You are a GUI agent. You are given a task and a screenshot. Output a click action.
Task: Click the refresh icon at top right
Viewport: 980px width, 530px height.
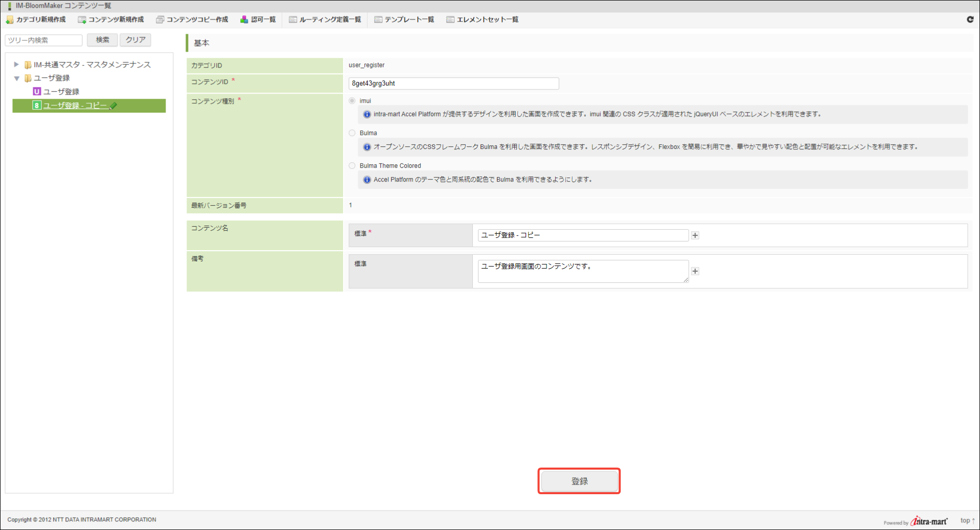(970, 19)
